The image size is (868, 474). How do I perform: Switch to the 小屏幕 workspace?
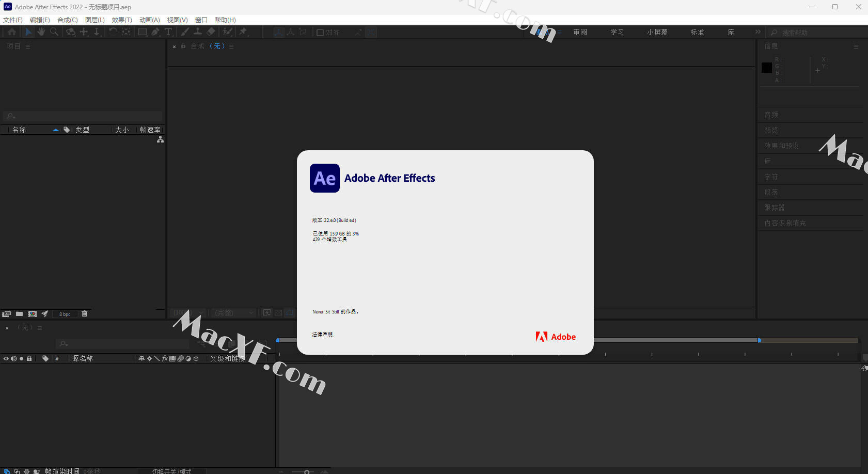point(657,32)
